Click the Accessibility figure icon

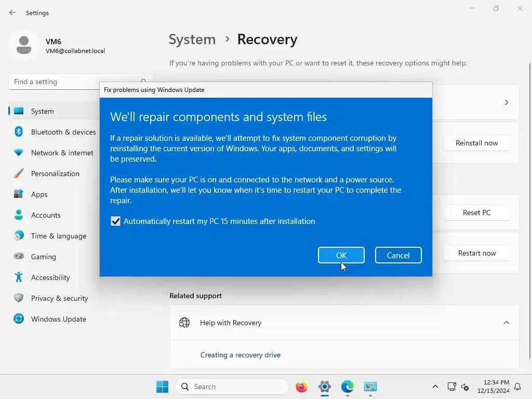pyautogui.click(x=19, y=277)
